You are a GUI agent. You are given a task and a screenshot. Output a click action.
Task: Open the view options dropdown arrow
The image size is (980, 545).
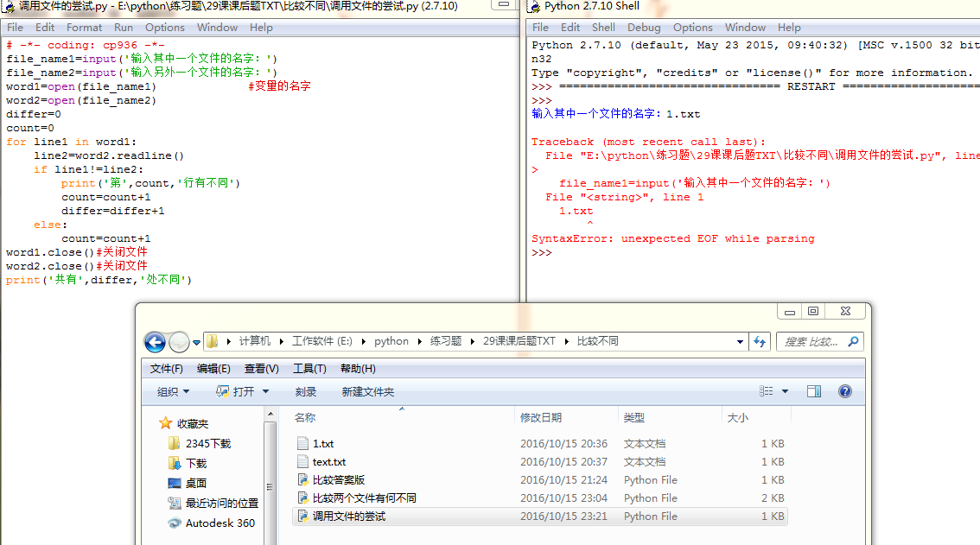(x=785, y=391)
